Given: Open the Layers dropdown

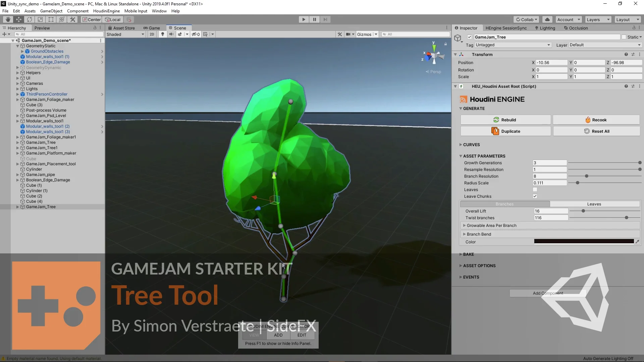Looking at the screenshot, I should 598,19.
